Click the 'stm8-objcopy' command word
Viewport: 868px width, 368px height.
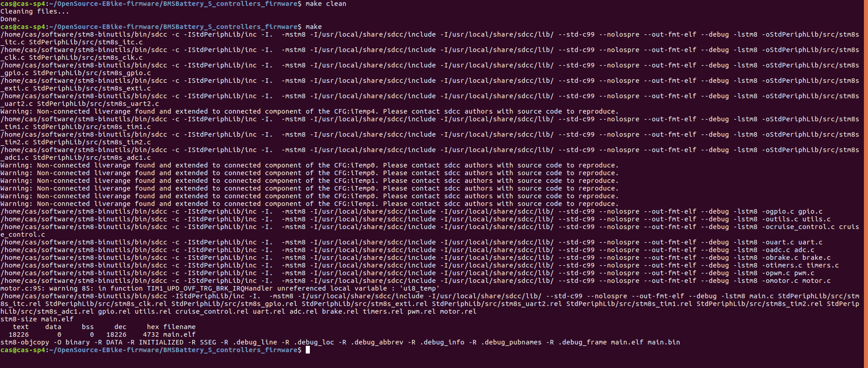click(x=25, y=342)
